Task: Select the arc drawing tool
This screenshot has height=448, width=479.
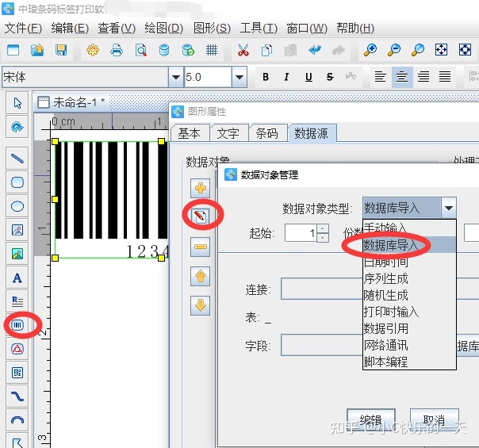Action: pyautogui.click(x=17, y=420)
